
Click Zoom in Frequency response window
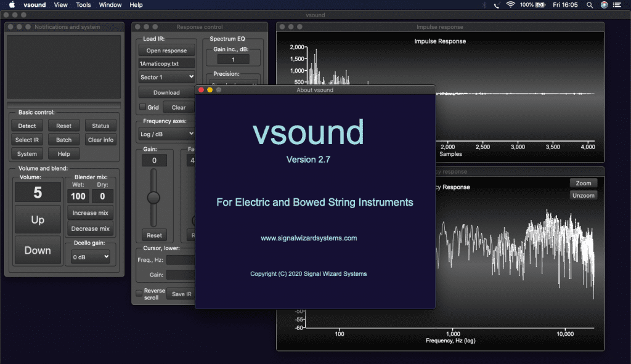584,183
